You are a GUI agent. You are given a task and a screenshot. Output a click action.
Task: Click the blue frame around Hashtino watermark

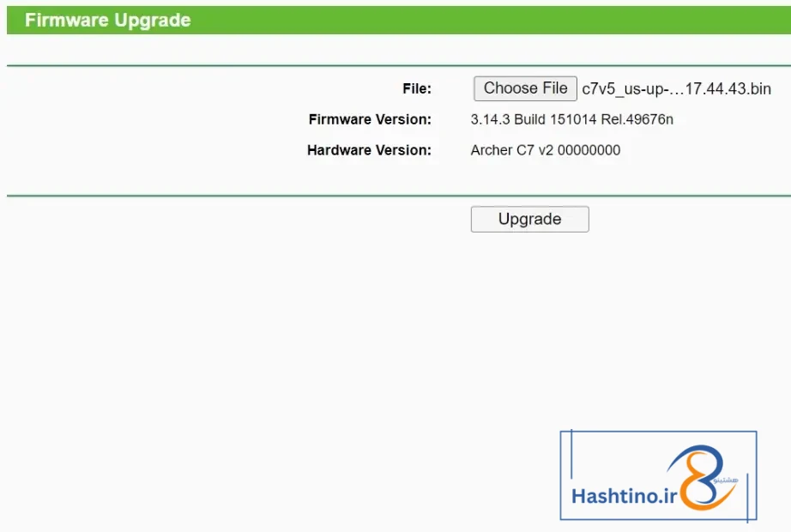tap(658, 432)
